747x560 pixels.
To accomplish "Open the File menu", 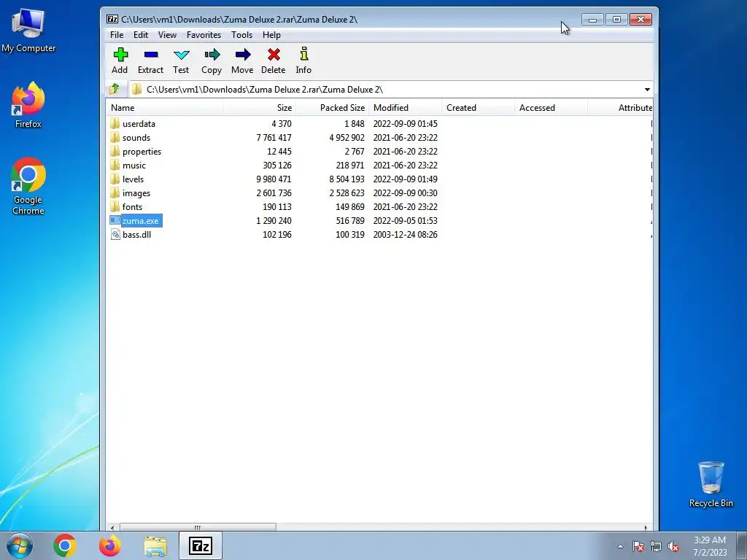I will click(117, 35).
